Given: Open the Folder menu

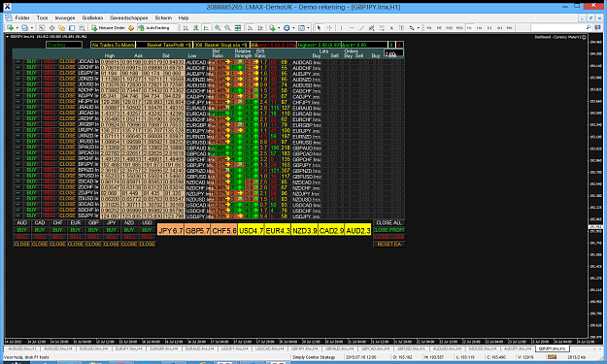Looking at the screenshot, I should pyautogui.click(x=22, y=17).
